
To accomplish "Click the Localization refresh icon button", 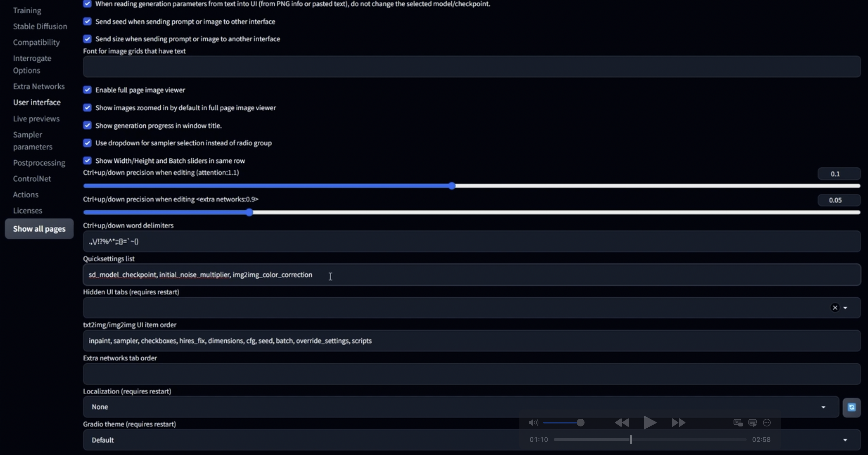I will pyautogui.click(x=851, y=407).
